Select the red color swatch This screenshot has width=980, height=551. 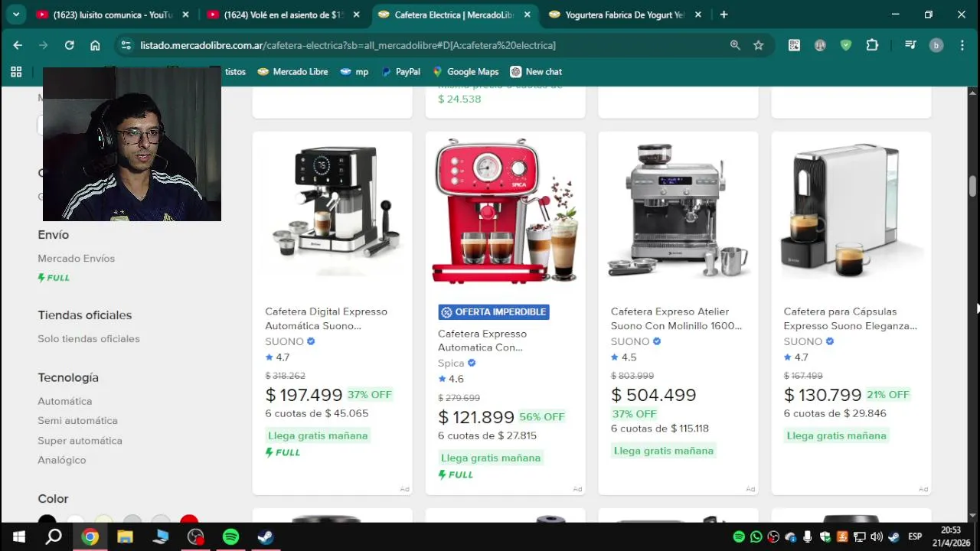(189, 520)
